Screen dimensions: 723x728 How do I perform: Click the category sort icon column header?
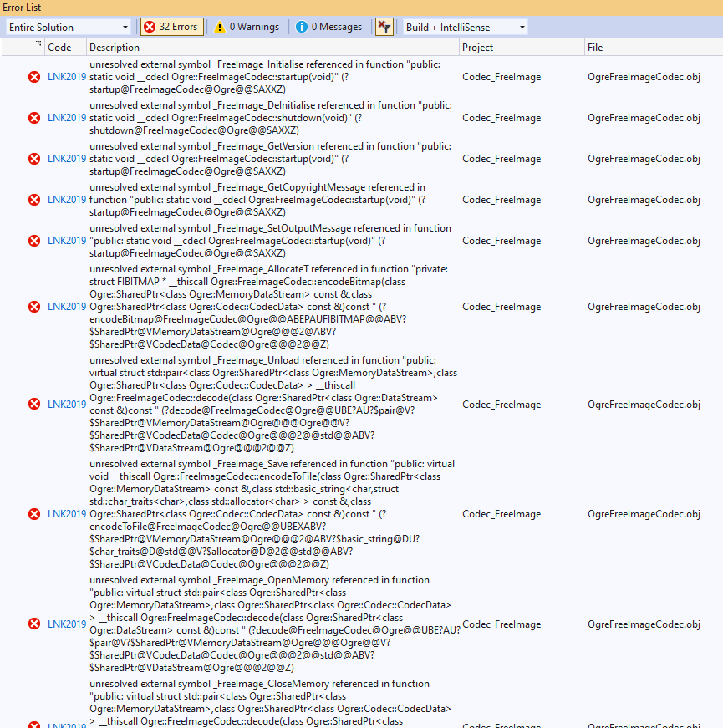click(34, 48)
